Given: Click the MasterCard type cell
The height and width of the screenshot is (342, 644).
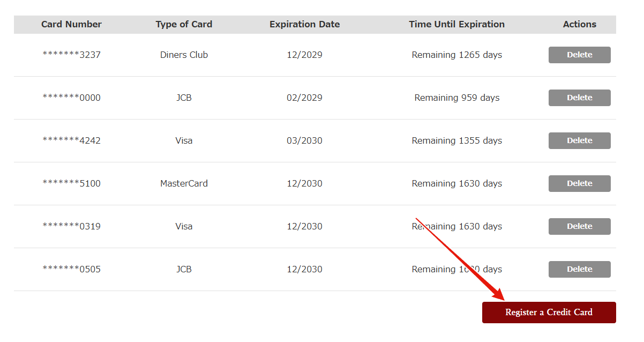Looking at the screenshot, I should tap(184, 183).
